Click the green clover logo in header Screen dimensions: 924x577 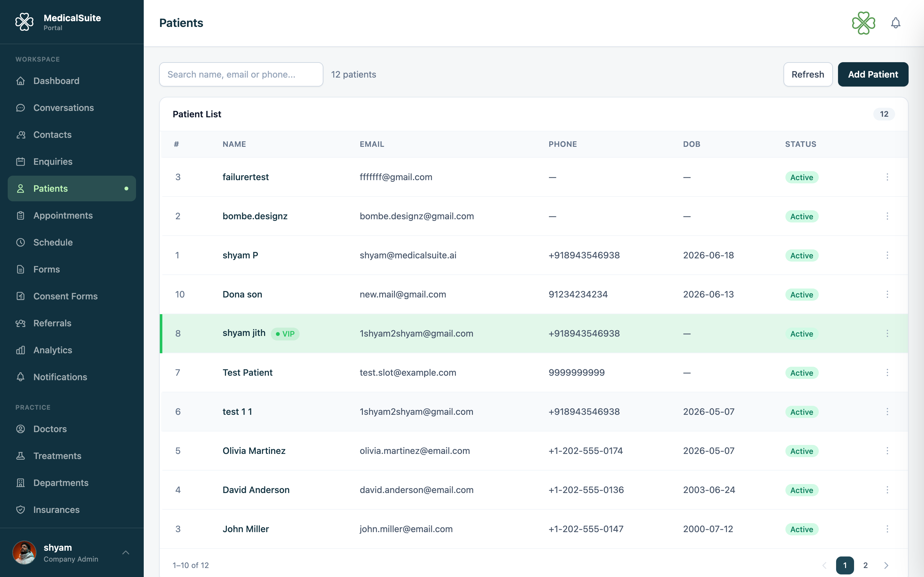863,23
